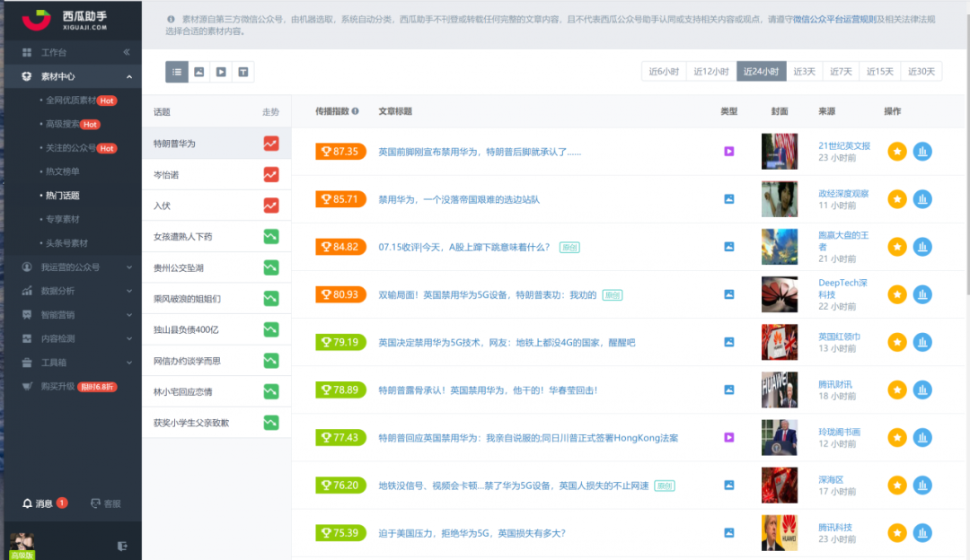Click trend icon for 贵州公交坠湖 topic
The image size is (970, 560).
click(271, 267)
